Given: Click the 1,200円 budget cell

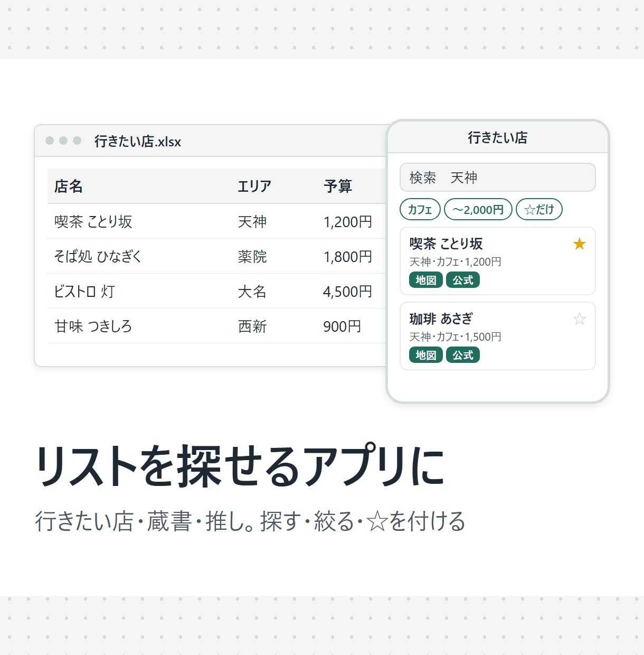Looking at the screenshot, I should pos(348,221).
